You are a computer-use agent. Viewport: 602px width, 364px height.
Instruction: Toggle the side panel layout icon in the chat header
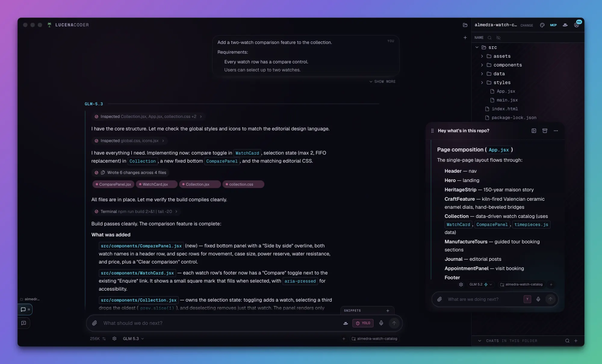click(534, 131)
